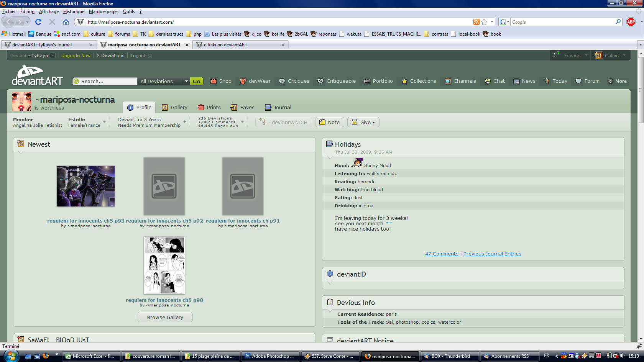Image resolution: width=644 pixels, height=362 pixels.
Task: Expand the deviations statistics arrow
Action: [242, 122]
